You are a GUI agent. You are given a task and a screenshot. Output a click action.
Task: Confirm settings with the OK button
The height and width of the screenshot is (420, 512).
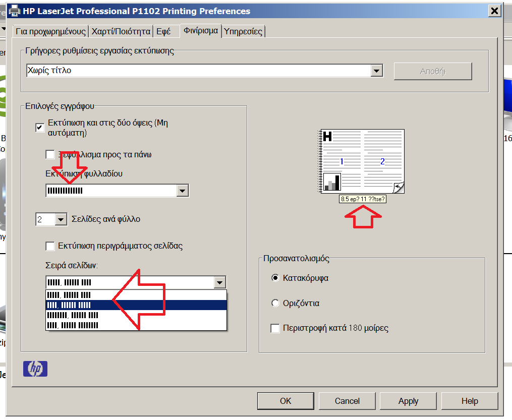click(286, 401)
